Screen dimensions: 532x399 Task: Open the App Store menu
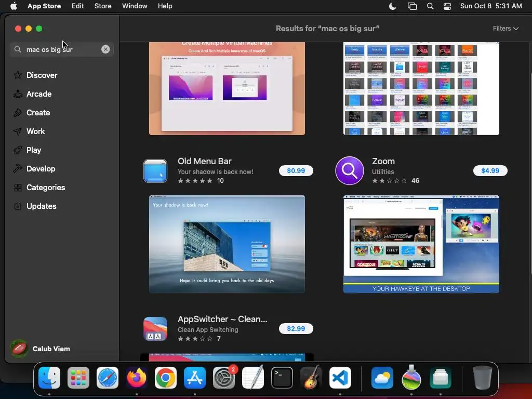pyautogui.click(x=44, y=6)
